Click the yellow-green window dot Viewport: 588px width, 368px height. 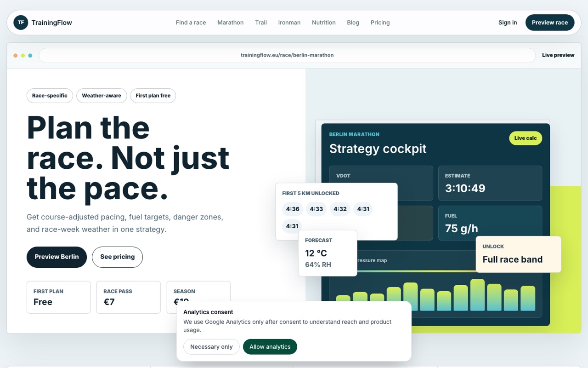pos(23,56)
